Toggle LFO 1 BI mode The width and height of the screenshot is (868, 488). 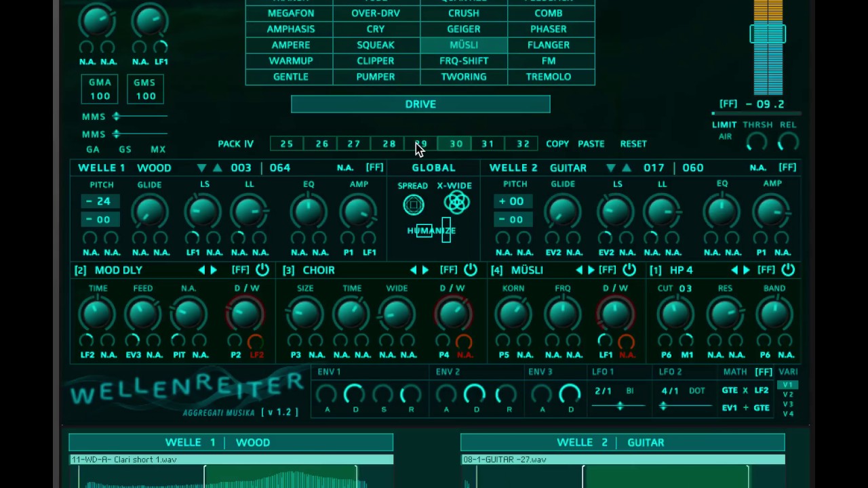click(x=630, y=390)
